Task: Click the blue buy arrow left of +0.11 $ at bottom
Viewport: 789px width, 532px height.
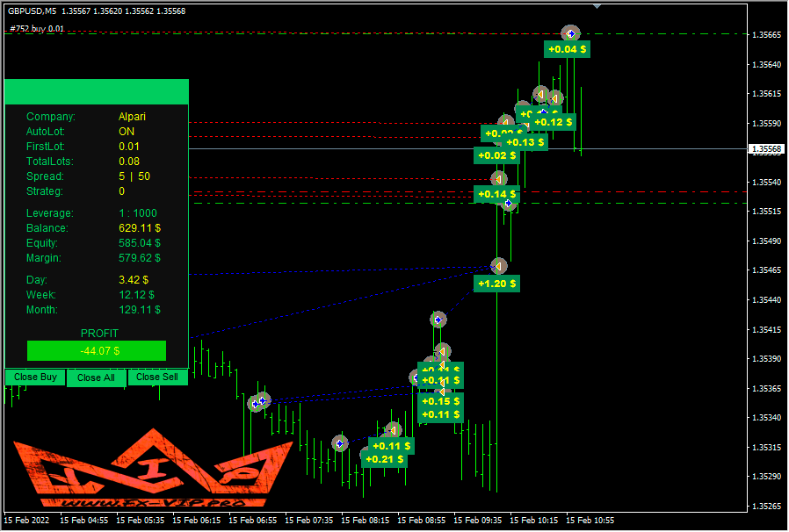Action: (339, 443)
